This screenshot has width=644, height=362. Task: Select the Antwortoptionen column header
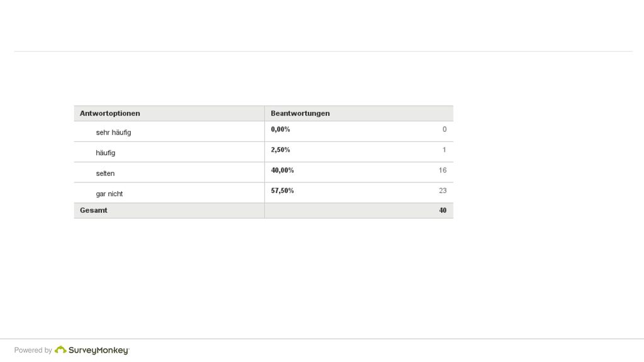(109, 113)
